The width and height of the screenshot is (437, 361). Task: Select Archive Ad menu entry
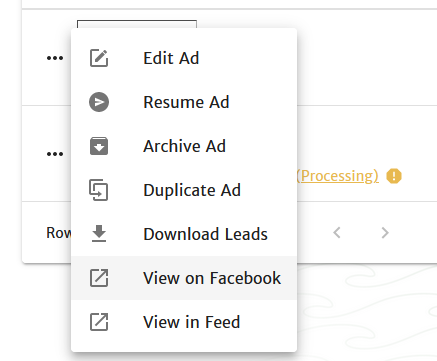(184, 146)
